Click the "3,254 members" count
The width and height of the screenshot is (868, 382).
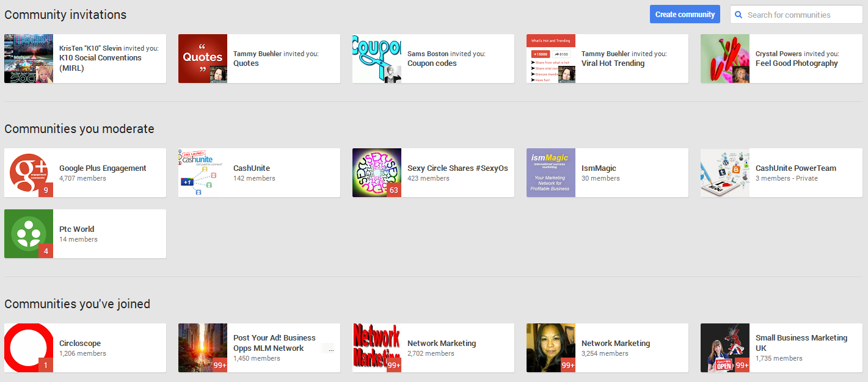605,353
